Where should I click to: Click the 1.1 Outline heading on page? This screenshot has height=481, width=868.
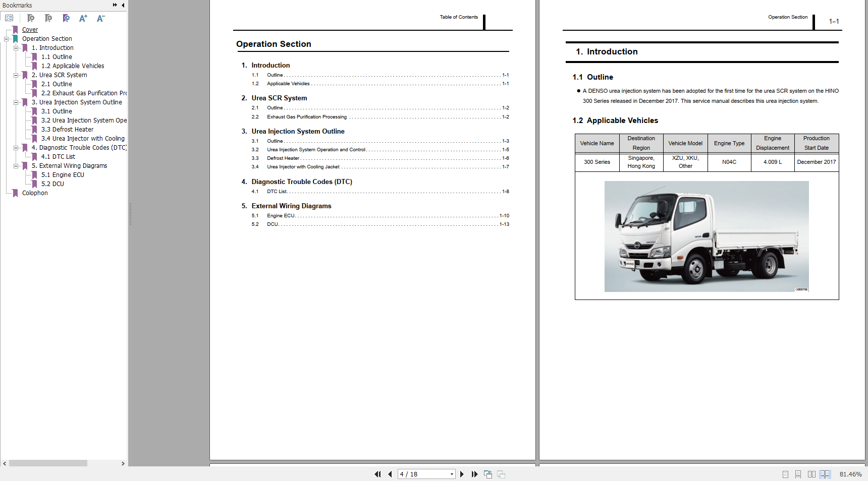click(592, 77)
